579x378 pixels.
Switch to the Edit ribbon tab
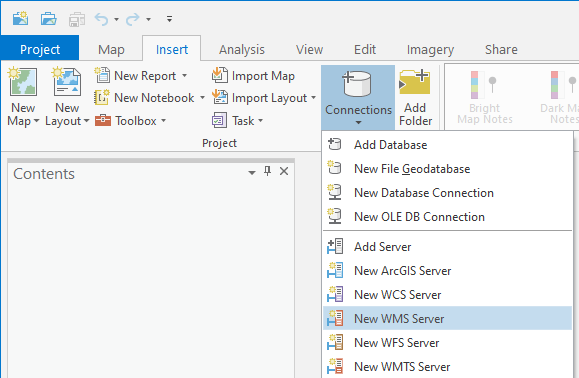365,49
